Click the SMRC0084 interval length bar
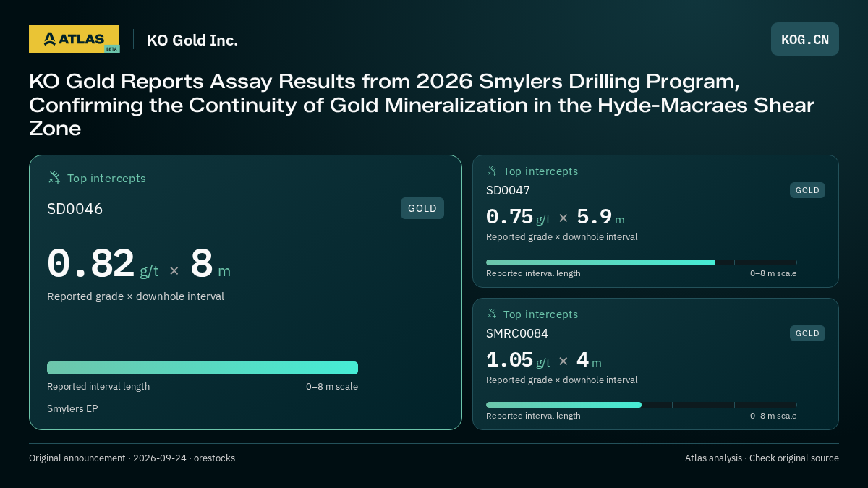Viewport: 868px width, 488px height. pyautogui.click(x=642, y=405)
